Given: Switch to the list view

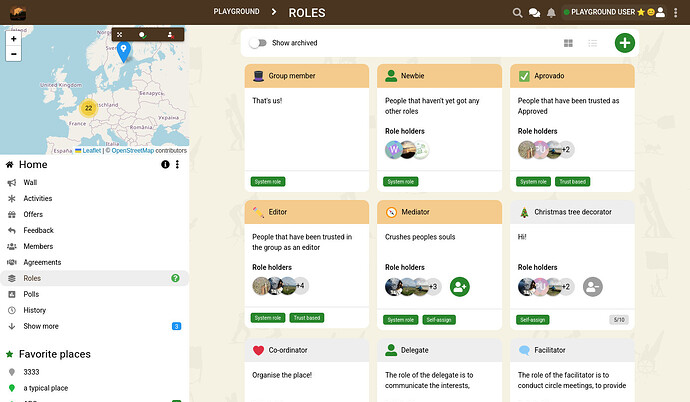Looking at the screenshot, I should tap(593, 43).
